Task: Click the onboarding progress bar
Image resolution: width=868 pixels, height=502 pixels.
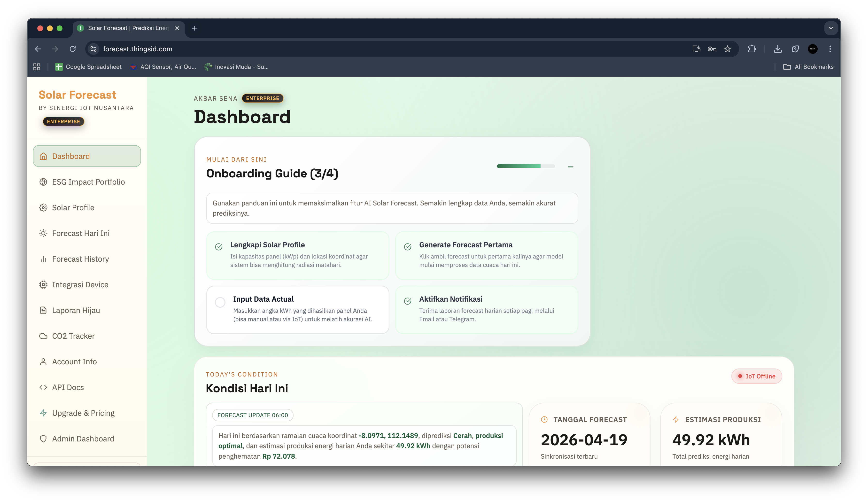Action: point(526,166)
